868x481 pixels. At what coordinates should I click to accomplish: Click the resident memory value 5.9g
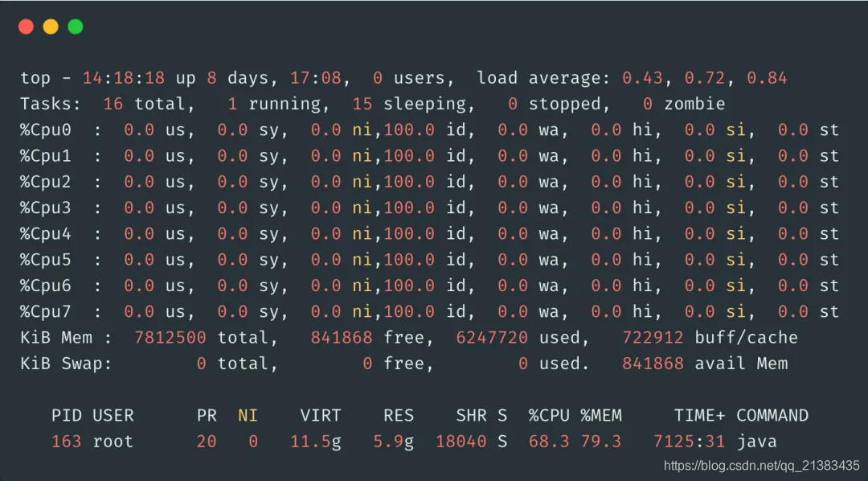[x=394, y=442]
